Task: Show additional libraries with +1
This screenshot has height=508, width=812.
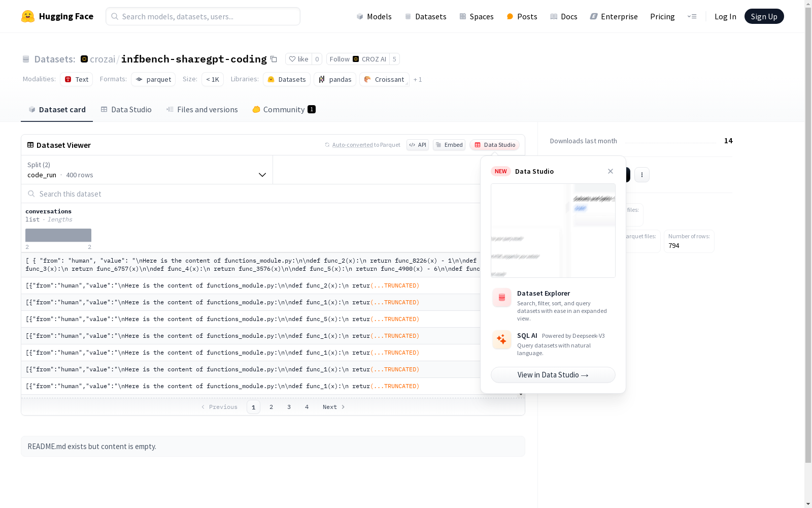Action: [418, 79]
